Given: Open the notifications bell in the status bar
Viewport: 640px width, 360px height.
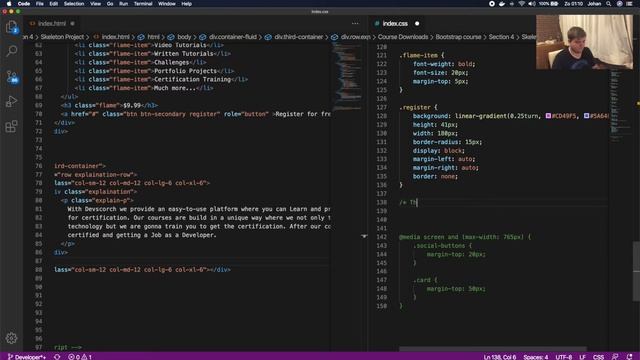Looking at the screenshot, I should [x=629, y=357].
